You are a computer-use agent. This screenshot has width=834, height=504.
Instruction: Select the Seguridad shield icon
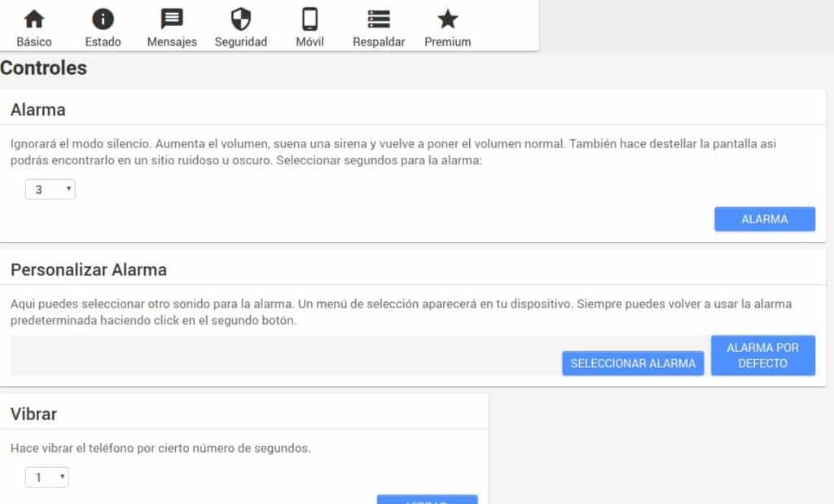[241, 19]
